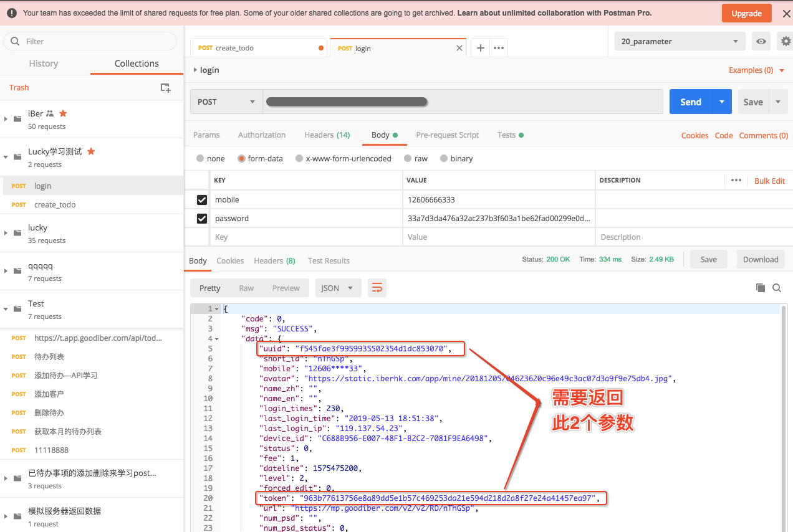This screenshot has height=532, width=793.
Task: Click the request URL field
Action: [x=463, y=102]
